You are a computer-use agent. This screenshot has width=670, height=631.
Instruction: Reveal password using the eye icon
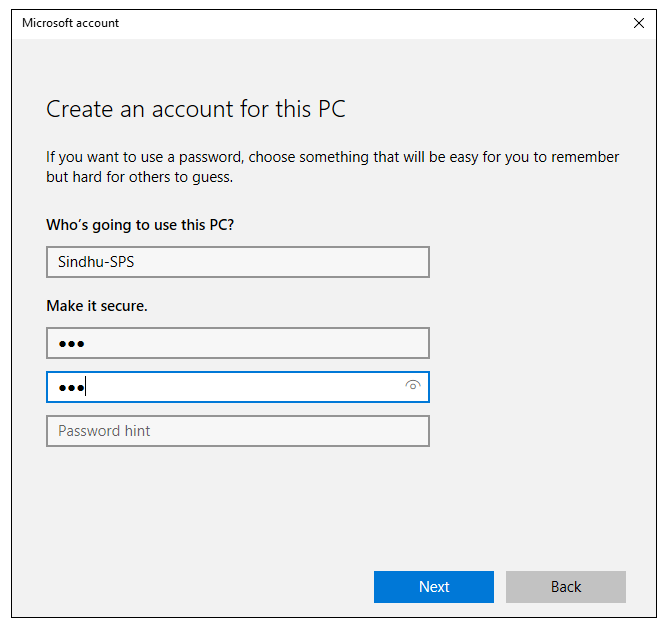pyautogui.click(x=412, y=386)
